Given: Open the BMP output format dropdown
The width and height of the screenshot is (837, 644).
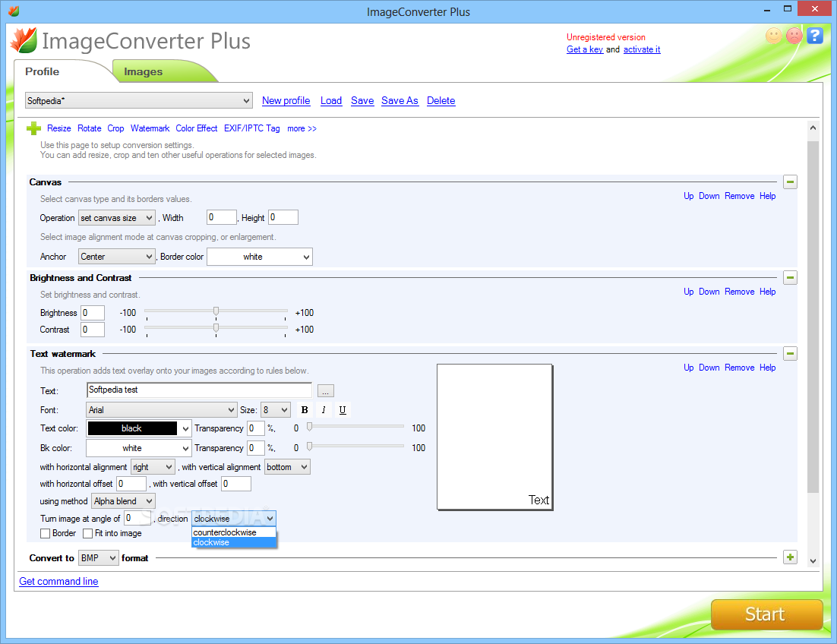Looking at the screenshot, I should tap(98, 557).
